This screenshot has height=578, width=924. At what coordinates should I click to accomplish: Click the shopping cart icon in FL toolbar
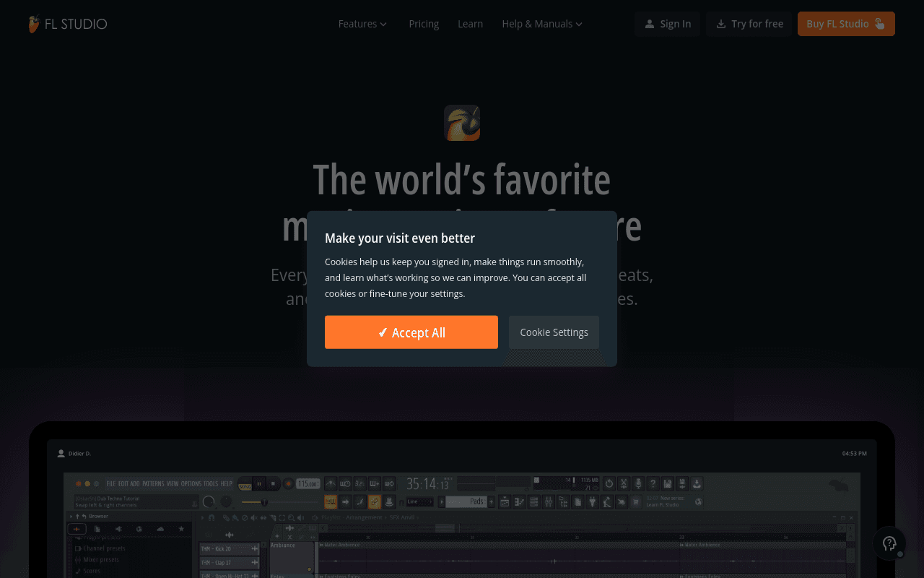(636, 502)
